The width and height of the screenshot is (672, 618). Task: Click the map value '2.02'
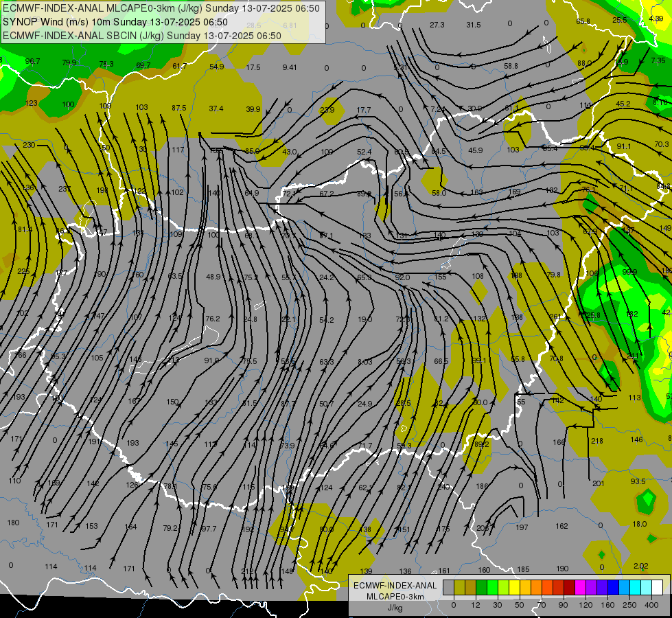pyautogui.click(x=640, y=566)
